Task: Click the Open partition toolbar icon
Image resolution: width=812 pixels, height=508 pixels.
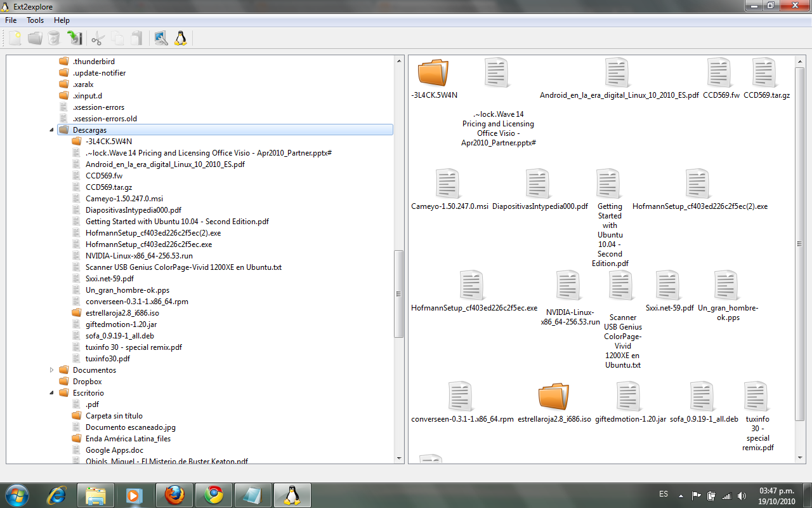Action: point(35,38)
